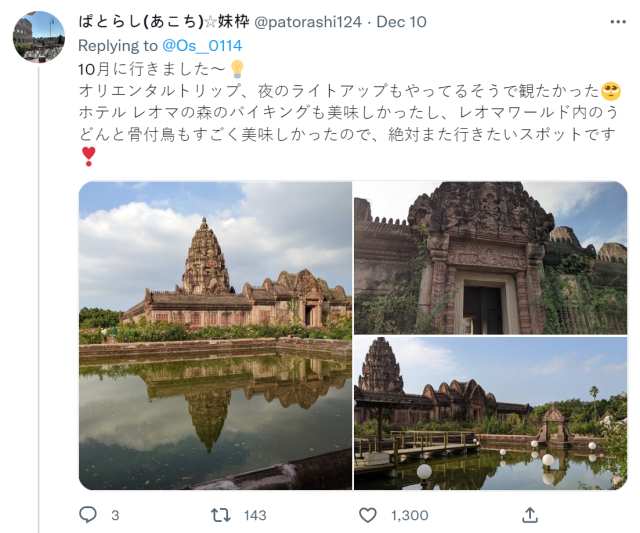The image size is (640, 533).
Task: Open the share tweet icon
Action: click(x=530, y=515)
